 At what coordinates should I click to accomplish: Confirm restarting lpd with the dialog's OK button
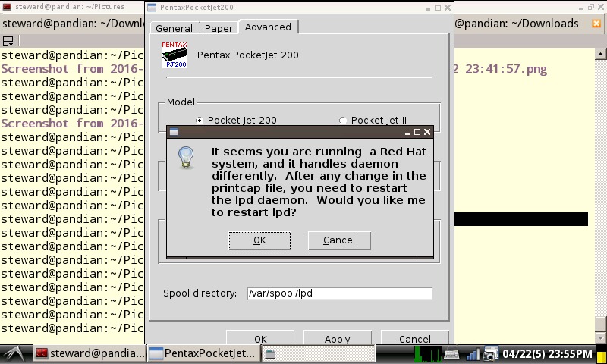click(x=259, y=240)
